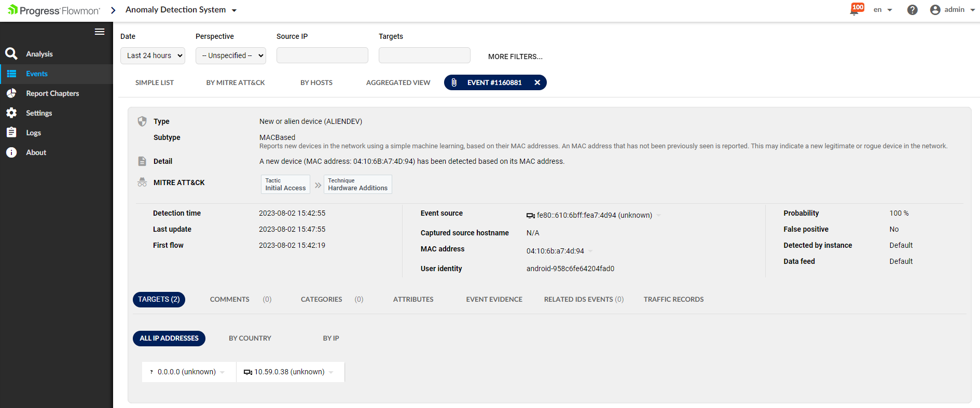Click the help question mark icon

912,10
